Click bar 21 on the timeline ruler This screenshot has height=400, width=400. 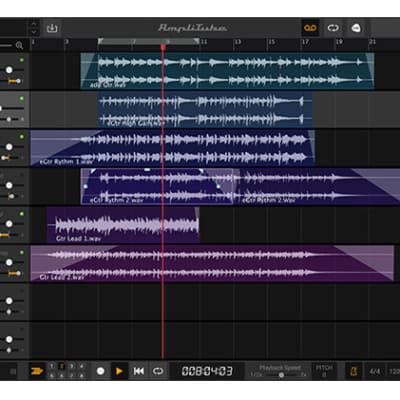[x=372, y=42]
